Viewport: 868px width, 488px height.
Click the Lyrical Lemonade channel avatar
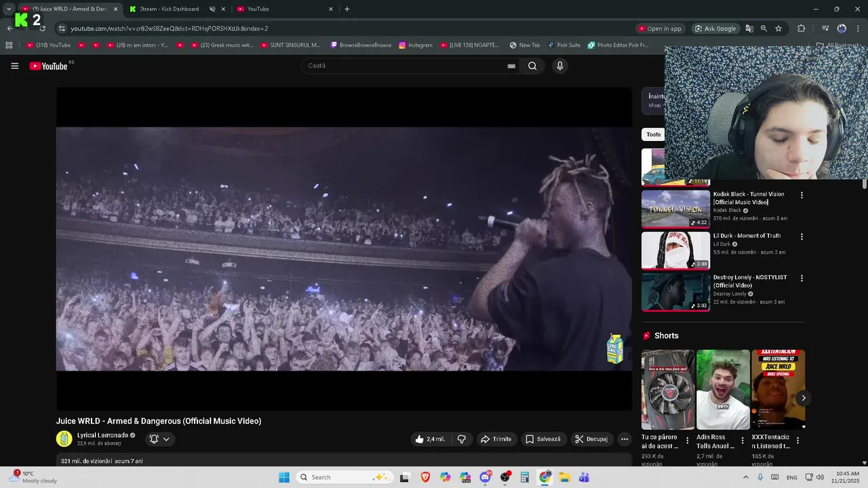[x=64, y=439]
